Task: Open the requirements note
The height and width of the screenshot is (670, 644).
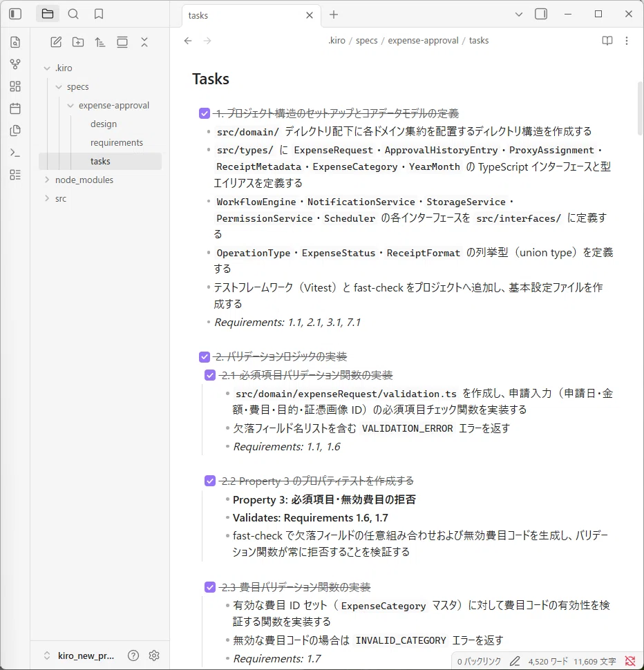Action: pos(117,143)
